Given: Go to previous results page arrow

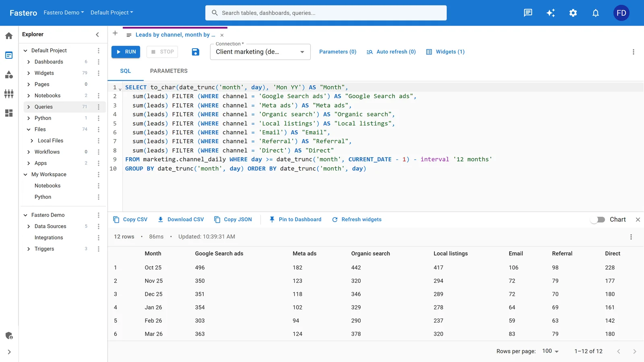Looking at the screenshot, I should point(619,352).
